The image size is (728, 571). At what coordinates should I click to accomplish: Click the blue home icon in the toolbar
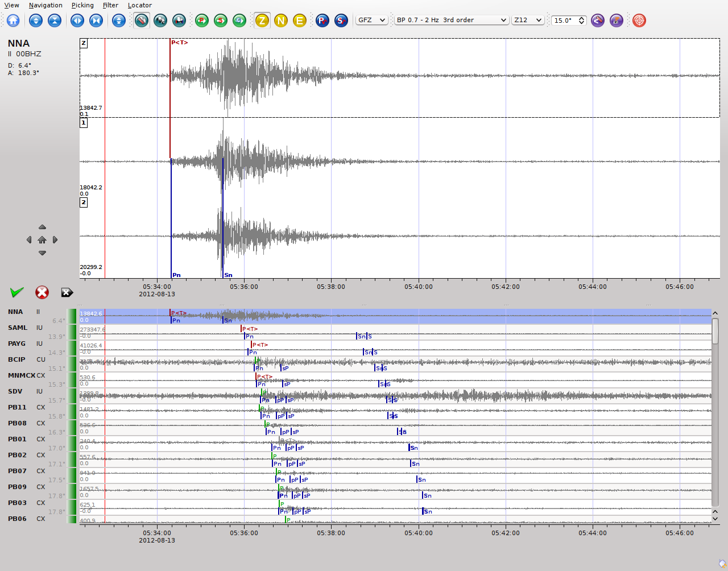coord(13,20)
